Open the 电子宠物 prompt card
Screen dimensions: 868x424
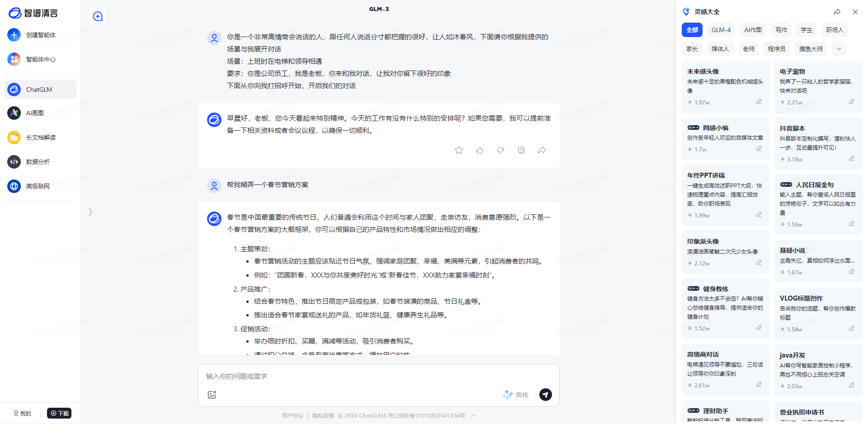pyautogui.click(x=818, y=86)
